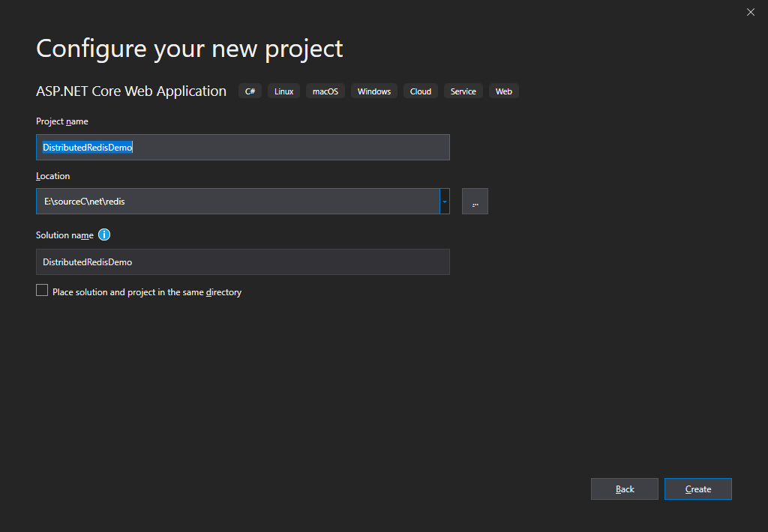
Task: Click the Web tag
Action: pyautogui.click(x=503, y=91)
